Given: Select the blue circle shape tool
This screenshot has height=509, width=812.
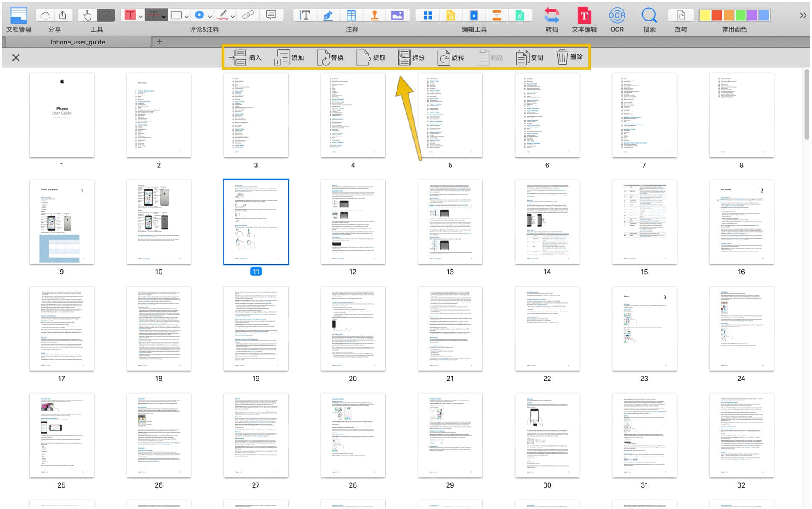Looking at the screenshot, I should [199, 15].
